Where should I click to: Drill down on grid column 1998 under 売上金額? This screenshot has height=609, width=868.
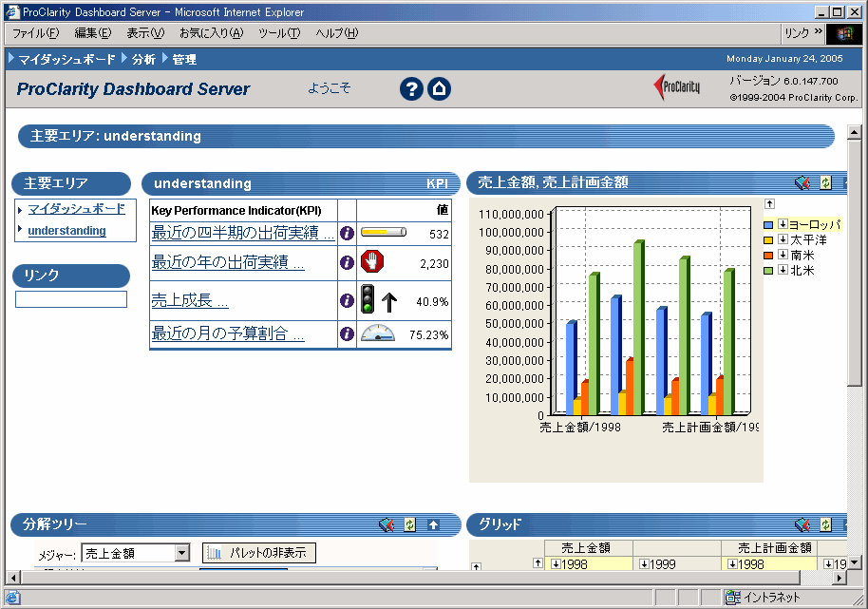click(557, 564)
